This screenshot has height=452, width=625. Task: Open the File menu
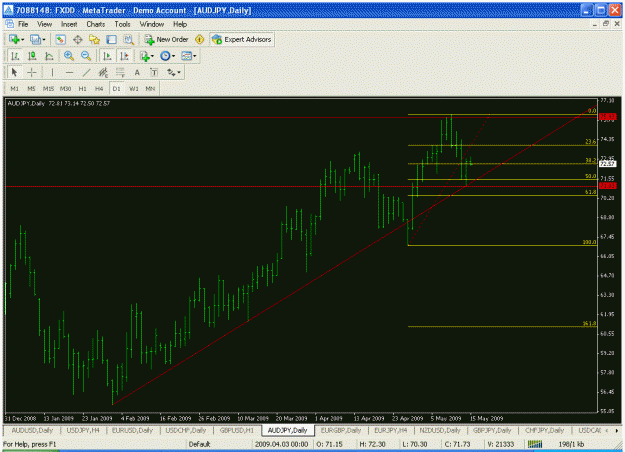[x=23, y=24]
